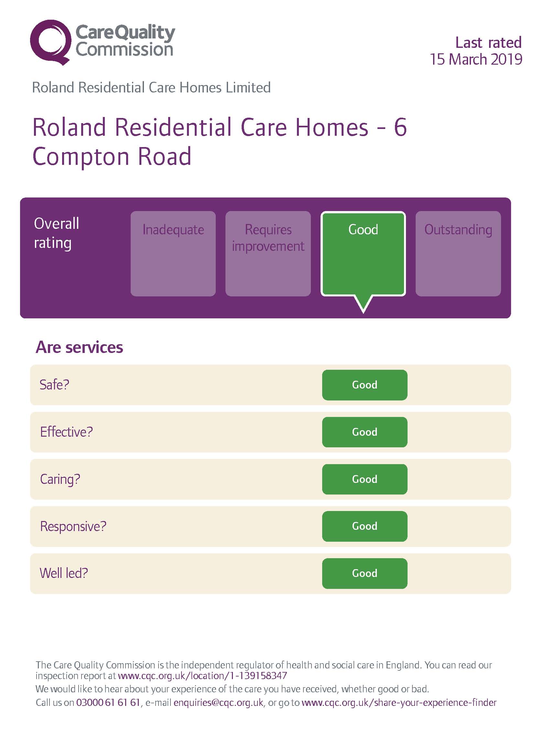Click the Roland Residential Care Homes Limited provider name

coord(151,88)
